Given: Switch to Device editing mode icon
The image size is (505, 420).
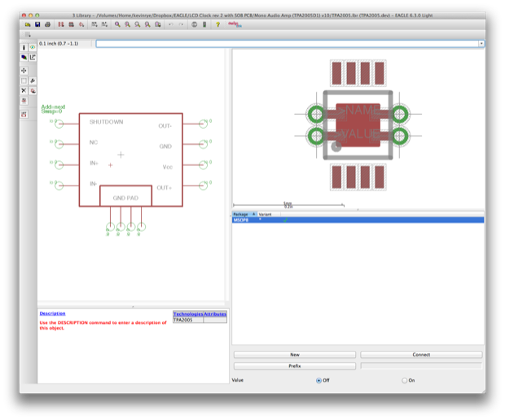Looking at the screenshot, I should (x=61, y=24).
